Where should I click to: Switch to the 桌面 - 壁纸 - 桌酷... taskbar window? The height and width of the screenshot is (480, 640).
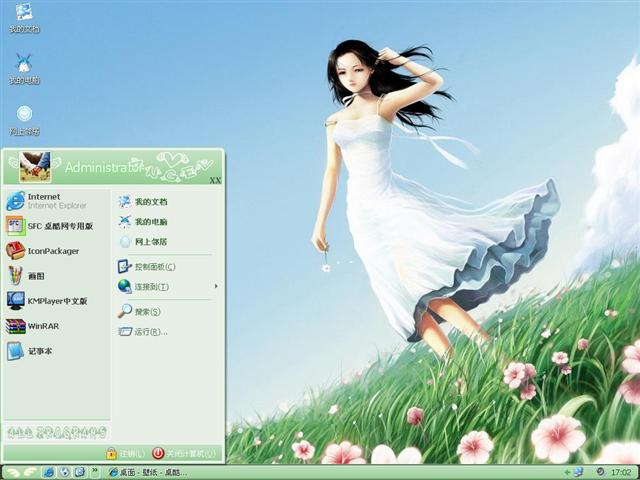[148, 473]
